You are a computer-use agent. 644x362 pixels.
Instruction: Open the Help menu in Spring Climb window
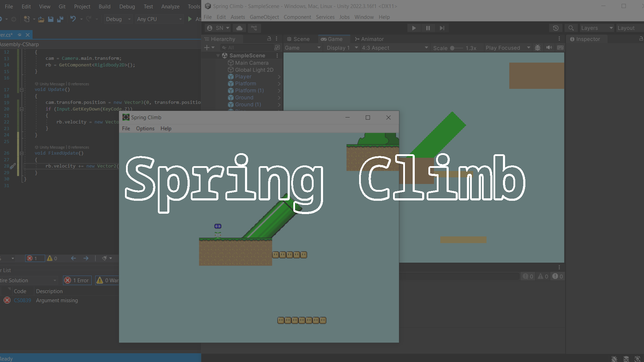[166, 129]
